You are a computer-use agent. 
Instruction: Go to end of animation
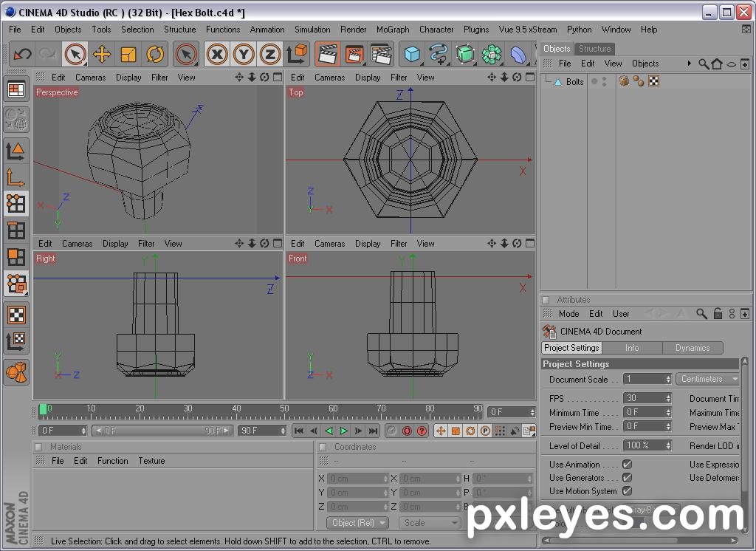[x=373, y=431]
